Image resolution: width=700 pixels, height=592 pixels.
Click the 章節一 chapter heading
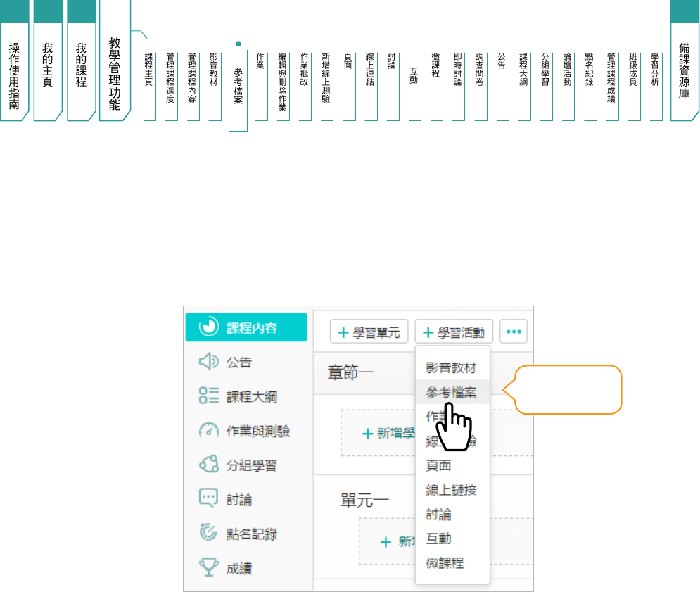pos(351,372)
